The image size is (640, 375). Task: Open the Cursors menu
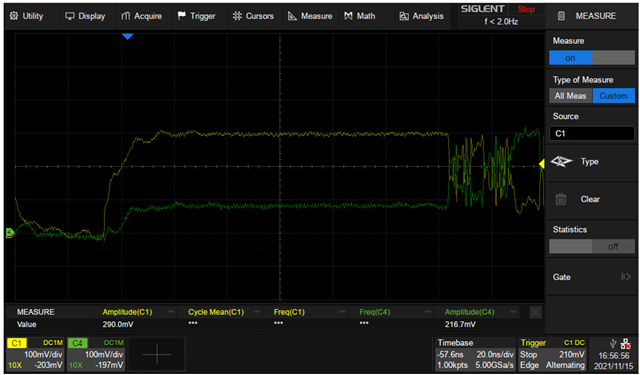pyautogui.click(x=253, y=16)
